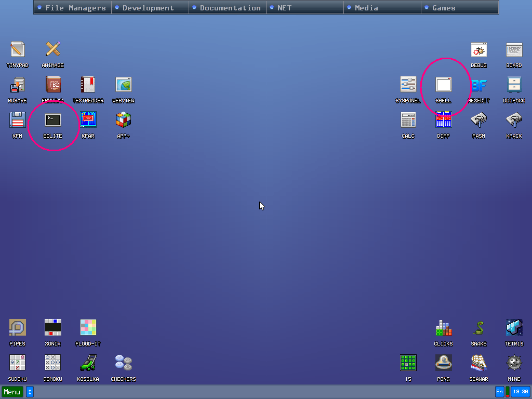
Task: Open the TINYPAD text editor icon
Action: (x=17, y=50)
